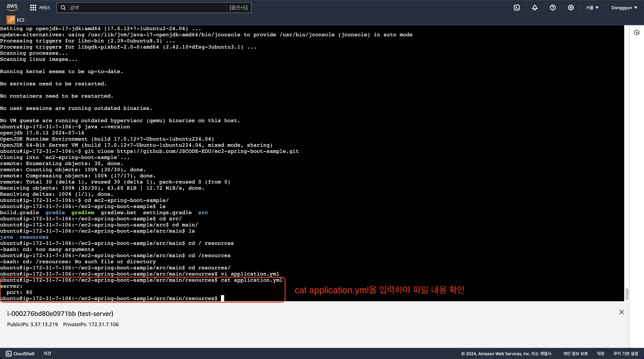The height and width of the screenshot is (359, 644).
Task: Open the 개인 정보 보호 link
Action: coord(575,353)
